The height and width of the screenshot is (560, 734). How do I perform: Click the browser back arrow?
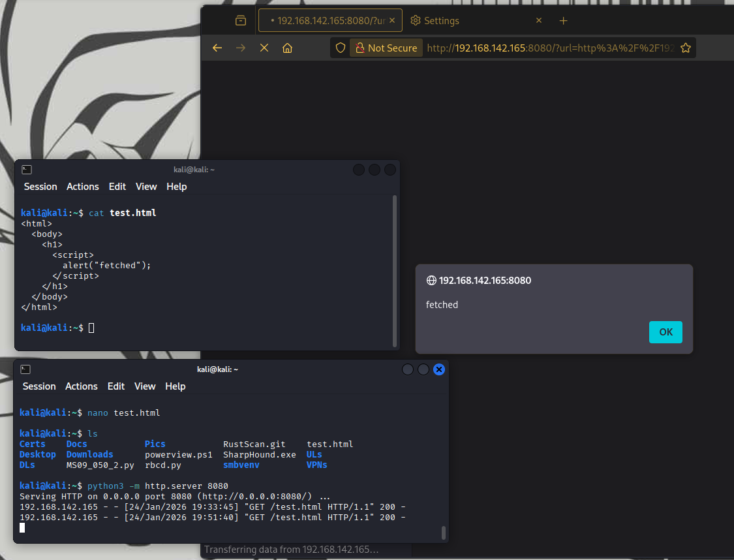coord(217,48)
